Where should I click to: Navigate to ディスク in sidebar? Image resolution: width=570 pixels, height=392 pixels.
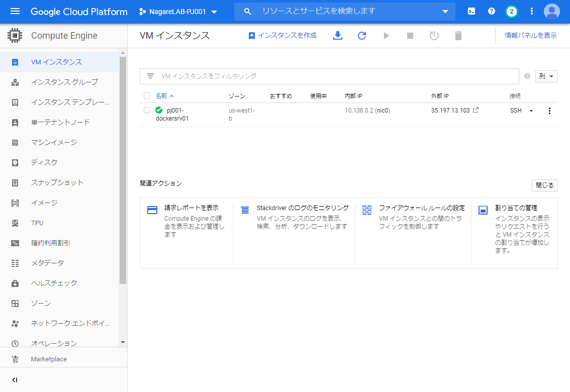tap(59, 162)
